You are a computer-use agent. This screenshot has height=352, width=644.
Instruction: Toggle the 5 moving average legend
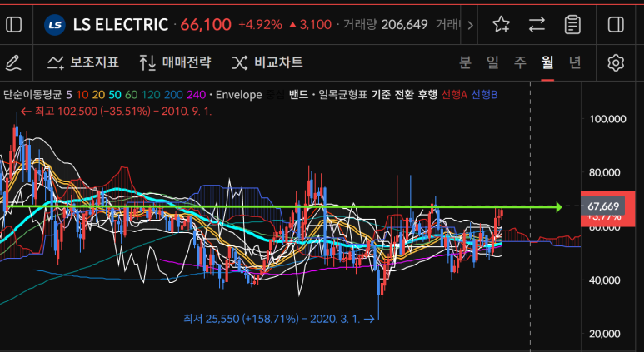(68, 95)
